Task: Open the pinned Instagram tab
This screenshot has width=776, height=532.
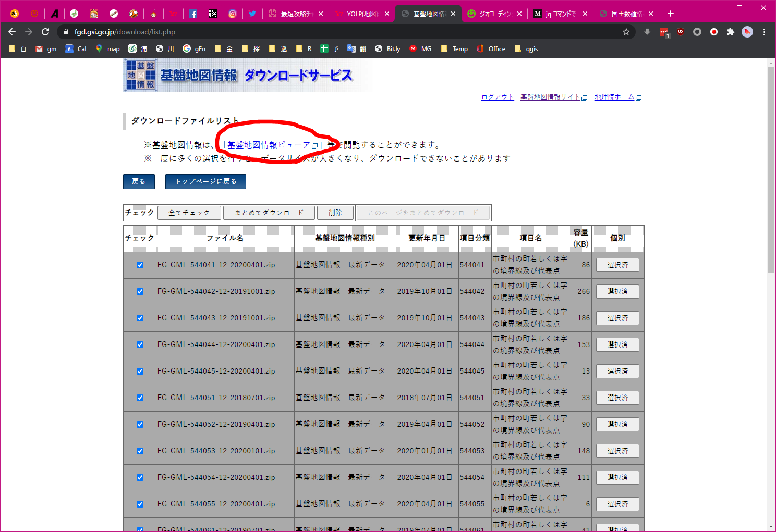Action: pyautogui.click(x=233, y=14)
